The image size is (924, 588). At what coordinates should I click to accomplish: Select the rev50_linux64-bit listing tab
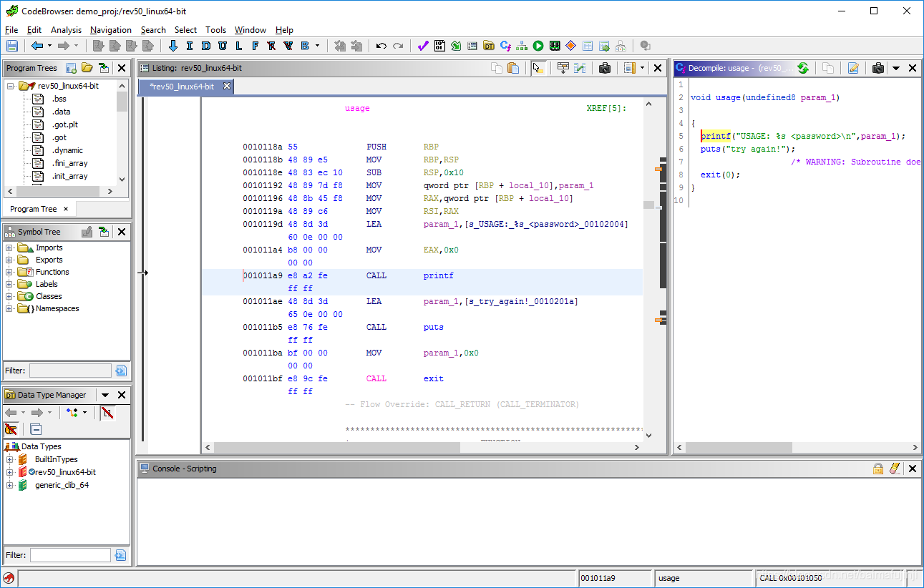tap(182, 87)
